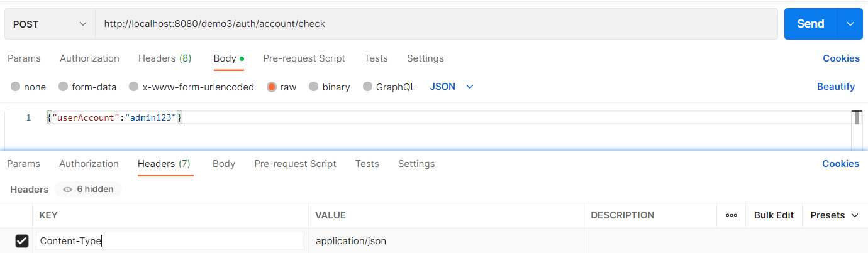The image size is (868, 253).
Task: Click the application/json value cell
Action: point(446,241)
